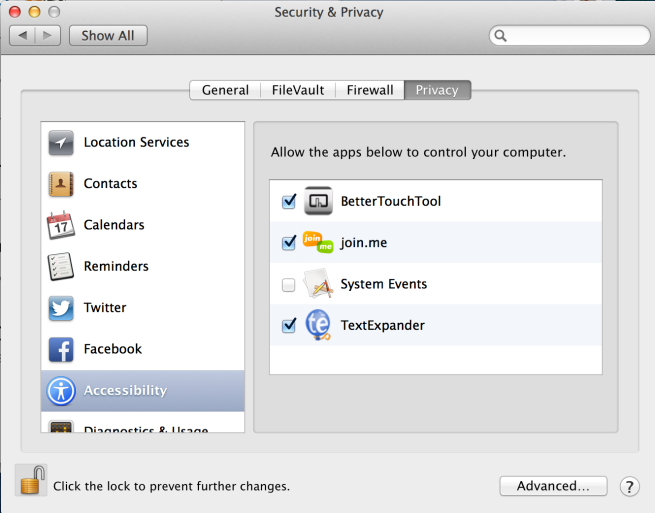Image resolution: width=655 pixels, height=513 pixels.
Task: Uncheck the TextExpander checkbox
Action: pyautogui.click(x=289, y=326)
